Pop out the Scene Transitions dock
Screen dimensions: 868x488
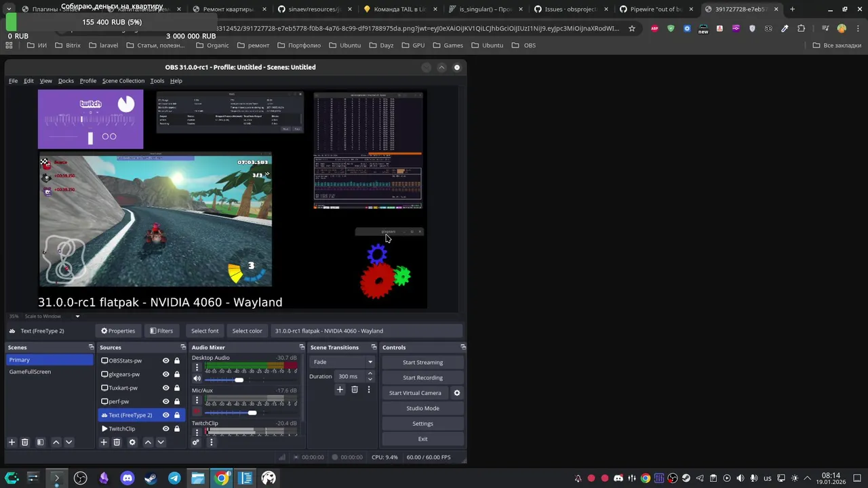click(x=374, y=347)
